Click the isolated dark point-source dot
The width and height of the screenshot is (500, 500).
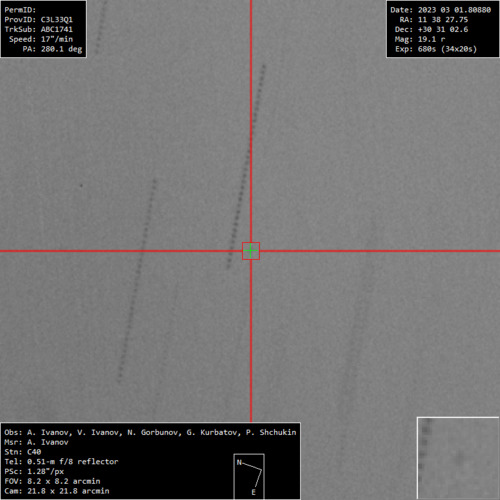81,185
